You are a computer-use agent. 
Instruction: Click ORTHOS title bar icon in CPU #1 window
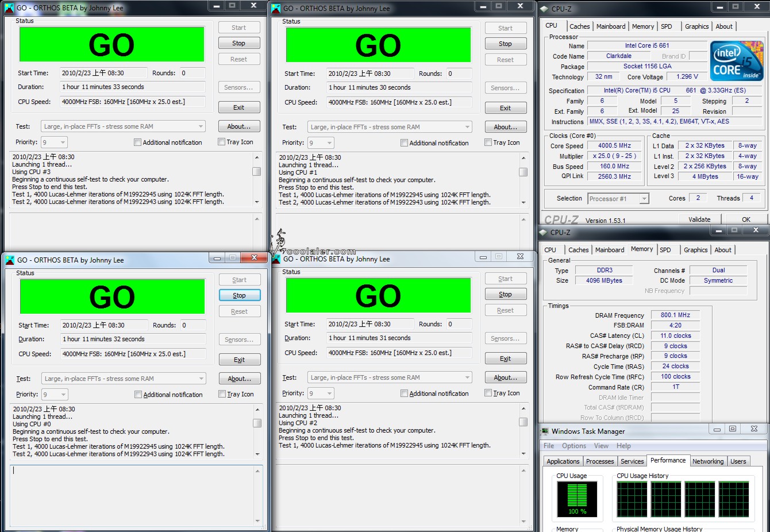click(276, 9)
